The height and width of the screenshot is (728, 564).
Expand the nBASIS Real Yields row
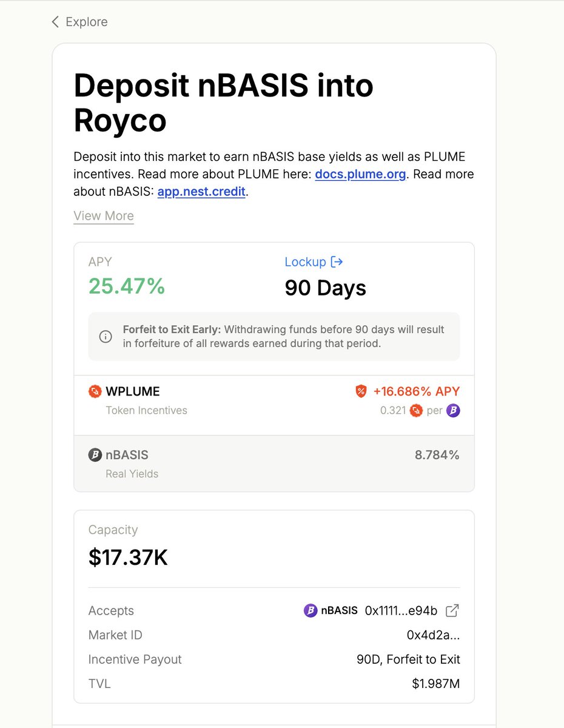click(x=274, y=463)
